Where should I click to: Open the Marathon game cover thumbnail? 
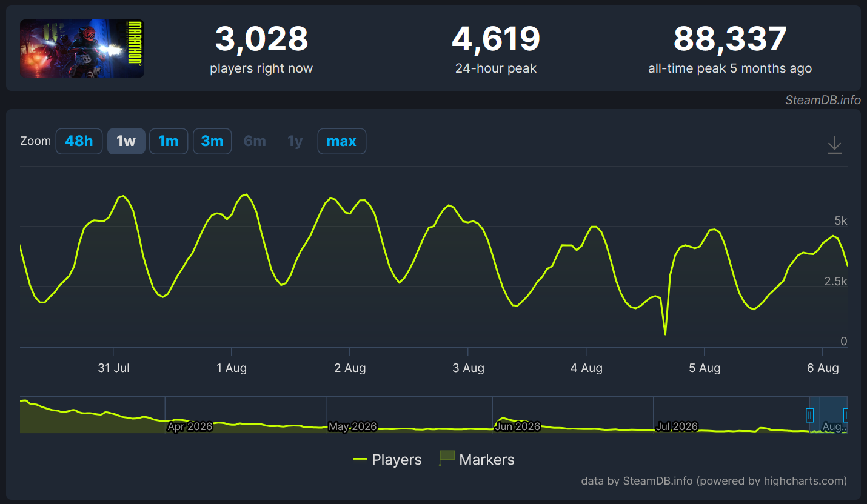point(82,48)
